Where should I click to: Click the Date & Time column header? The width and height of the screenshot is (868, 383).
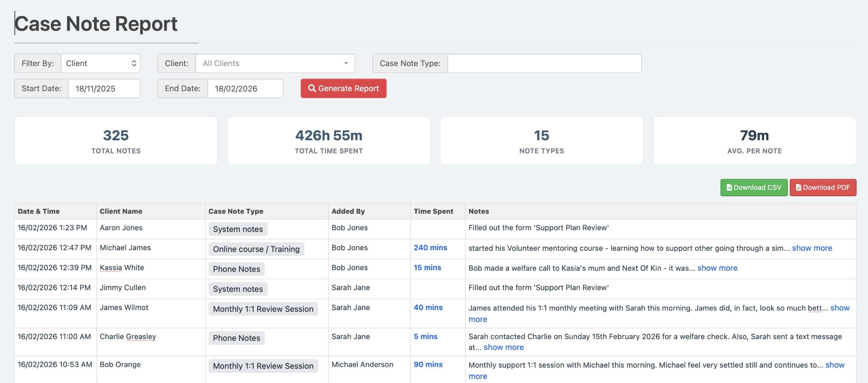39,211
